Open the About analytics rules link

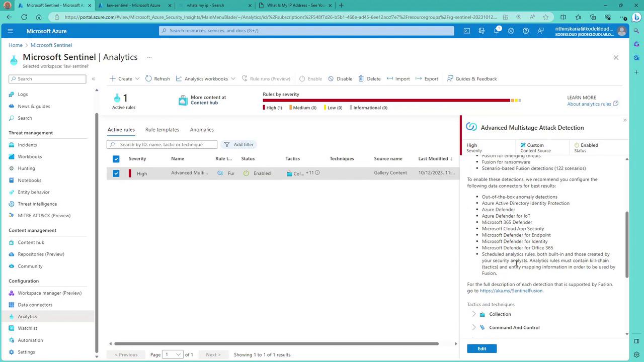(593, 104)
